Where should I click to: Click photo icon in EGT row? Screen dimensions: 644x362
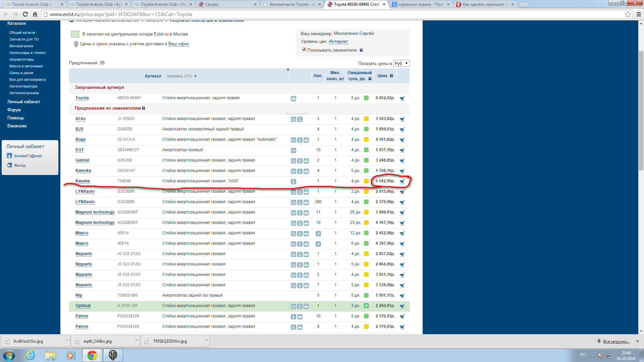point(293,150)
